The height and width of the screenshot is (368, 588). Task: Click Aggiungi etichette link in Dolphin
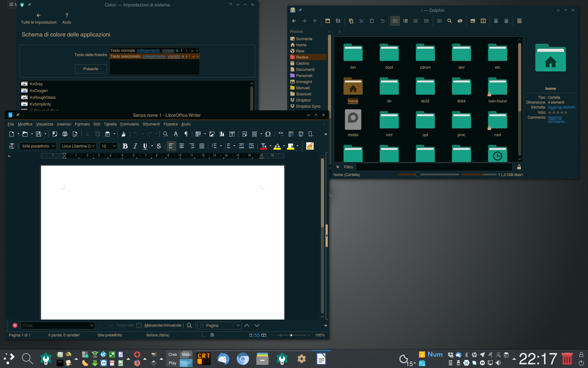point(561,107)
